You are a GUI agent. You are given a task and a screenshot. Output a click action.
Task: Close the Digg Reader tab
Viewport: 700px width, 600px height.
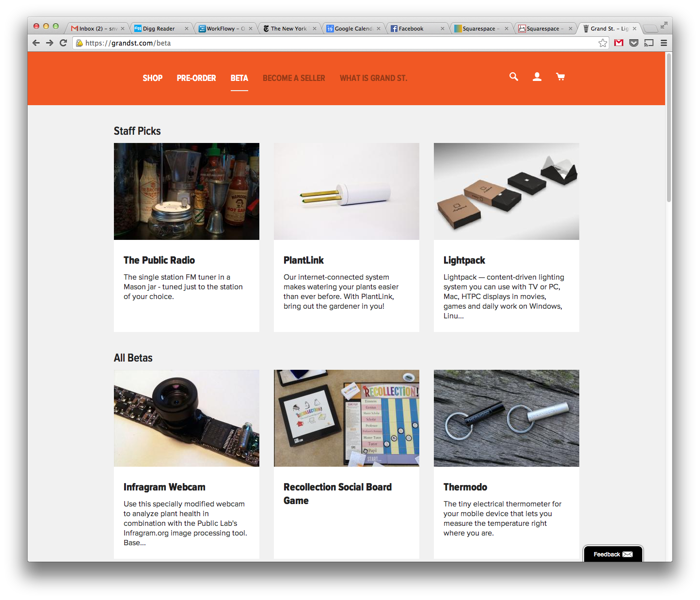187,29
